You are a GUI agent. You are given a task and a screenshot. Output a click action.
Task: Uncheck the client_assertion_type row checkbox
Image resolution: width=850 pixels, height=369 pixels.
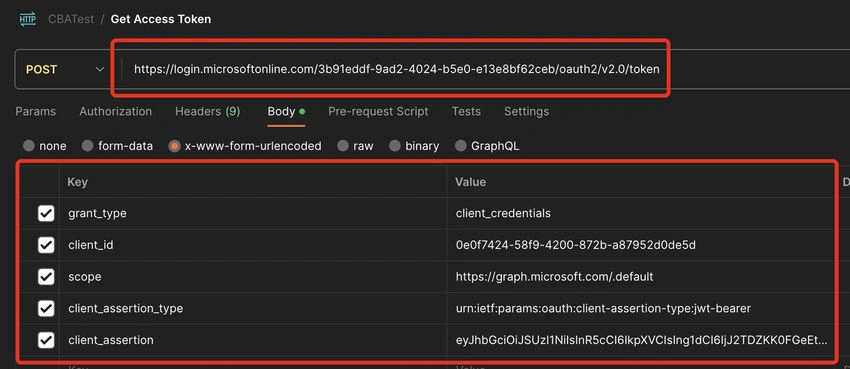coord(46,309)
